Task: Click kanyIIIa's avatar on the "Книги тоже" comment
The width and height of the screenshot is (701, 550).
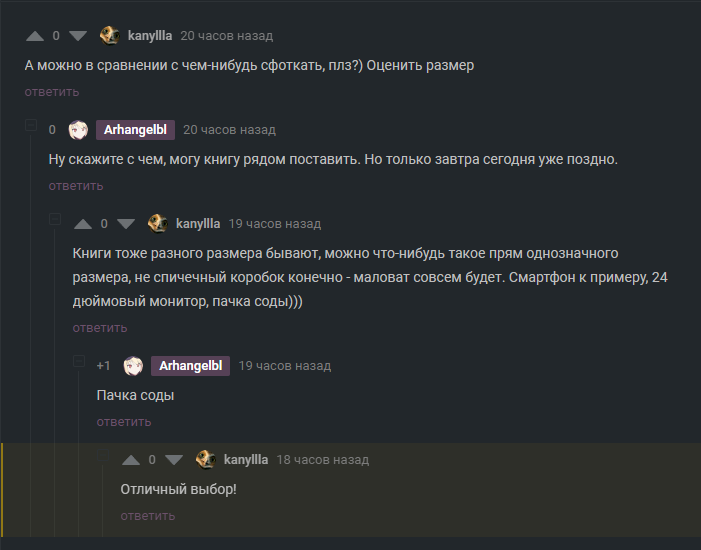Action: point(157,224)
